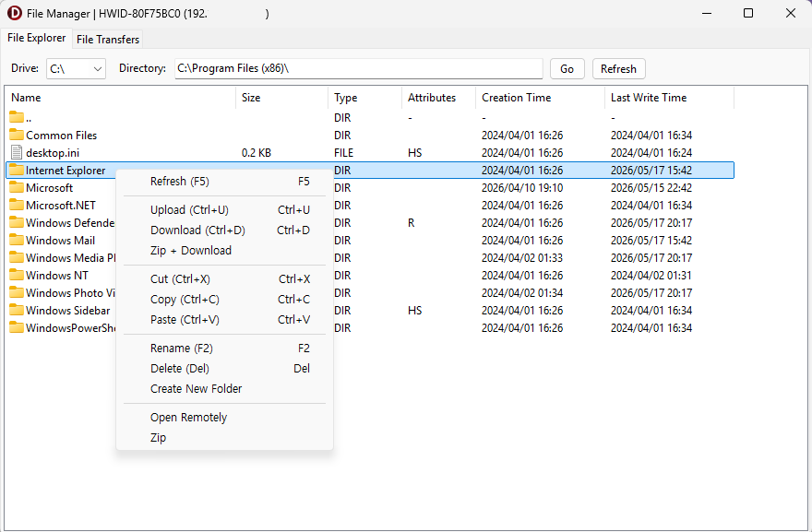Screen dimensions: 812x532
Task: Select the WindowsPowerShell folder icon
Action: [17, 327]
